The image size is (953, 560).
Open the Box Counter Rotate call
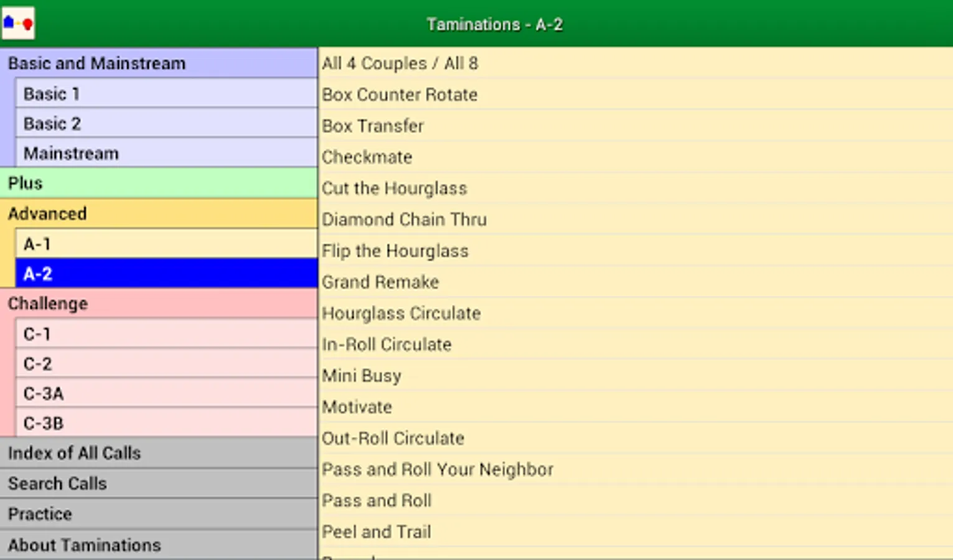tap(636, 94)
